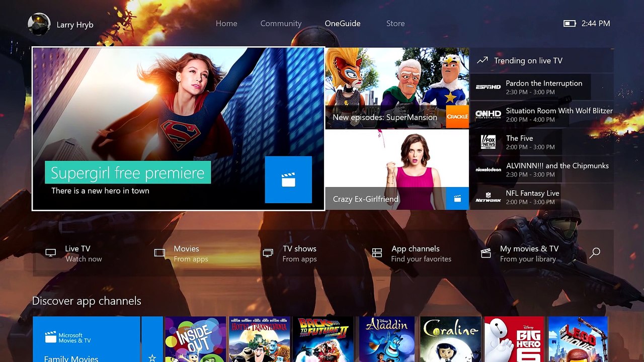Click the Nickelodeon channel logo
Viewport: 644px width, 362px height.
[x=489, y=169]
